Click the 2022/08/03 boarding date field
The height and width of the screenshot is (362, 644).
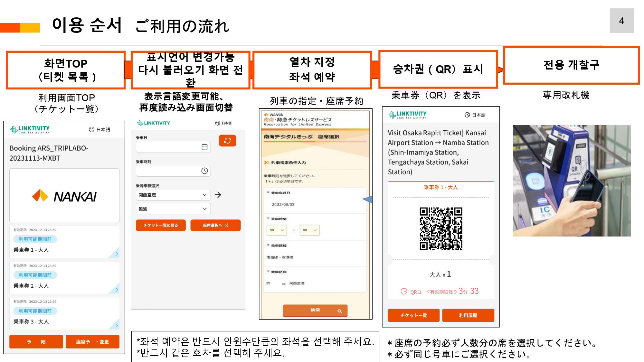pyautogui.click(x=283, y=204)
